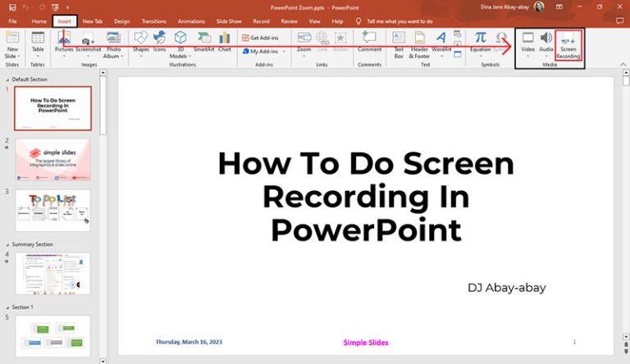Screen dimensions: 630x364
Task: Open Customize Quick Access Toolbar arrow
Action: click(67, 7)
